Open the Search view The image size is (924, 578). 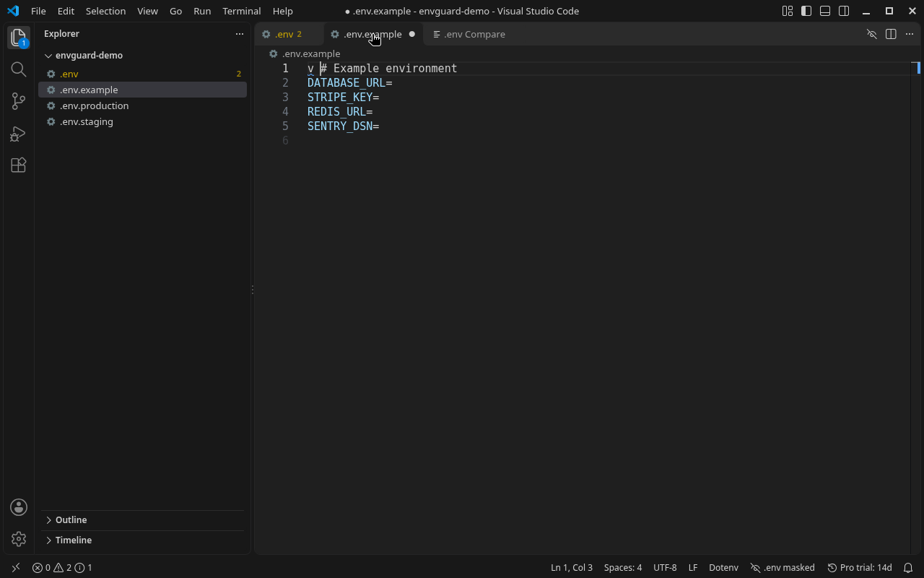point(19,69)
